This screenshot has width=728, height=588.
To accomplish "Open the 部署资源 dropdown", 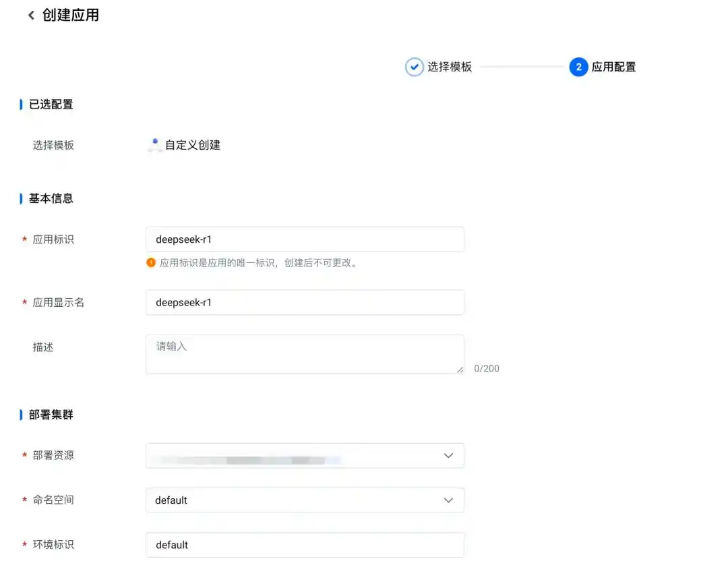I will tap(305, 455).
